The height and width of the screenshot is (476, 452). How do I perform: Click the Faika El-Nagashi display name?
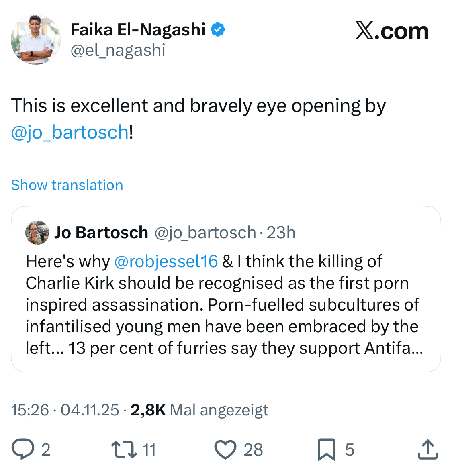138,30
